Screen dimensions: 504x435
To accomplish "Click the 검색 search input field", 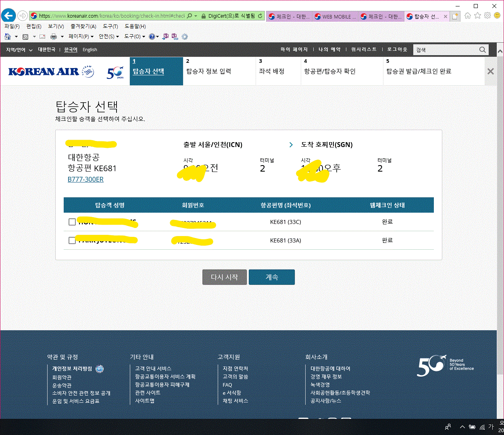I will pos(446,50).
